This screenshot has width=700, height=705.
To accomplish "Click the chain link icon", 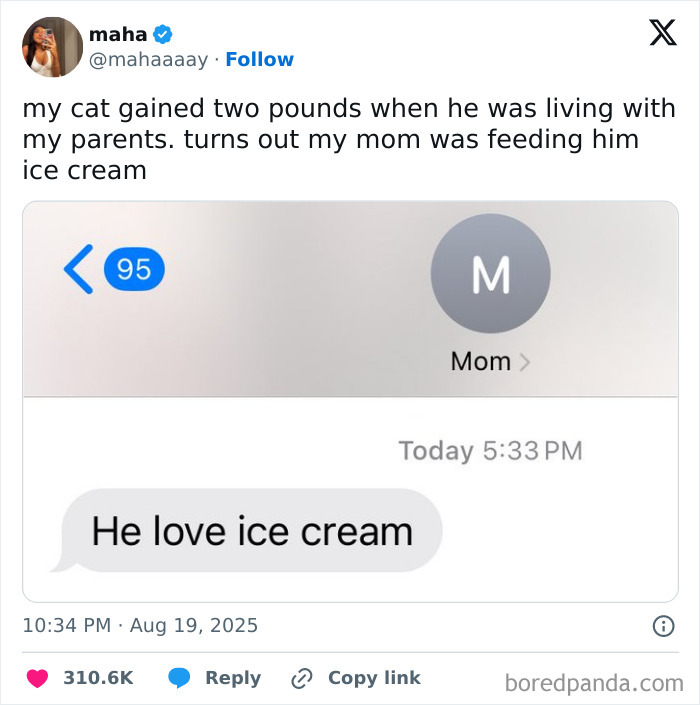I will click(301, 678).
